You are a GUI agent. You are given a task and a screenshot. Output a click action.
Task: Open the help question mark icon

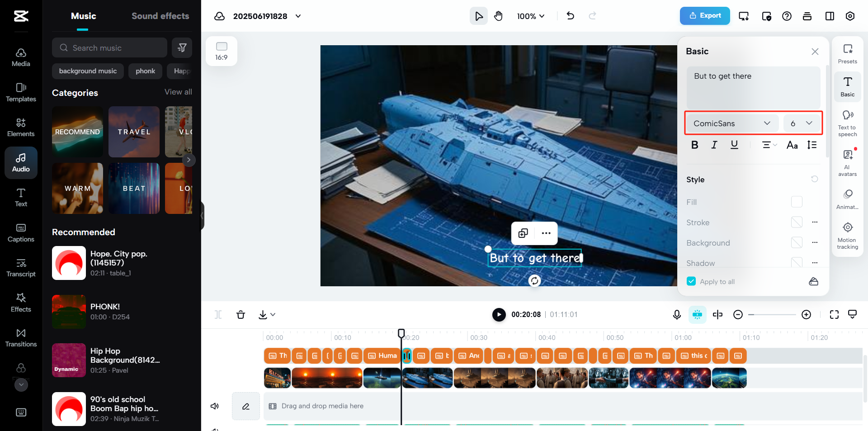click(787, 16)
